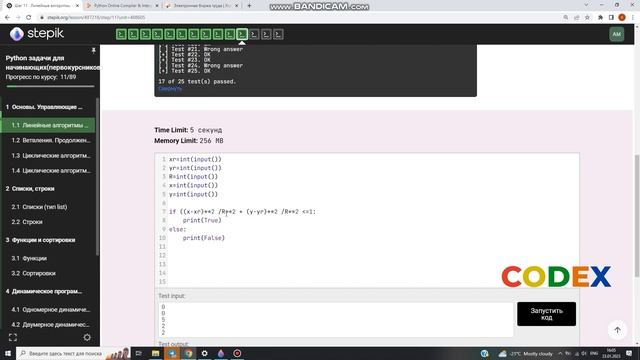Image resolution: width=640 pixels, height=360 pixels.
Task: Open the AM user profile avatar
Action: click(x=616, y=34)
